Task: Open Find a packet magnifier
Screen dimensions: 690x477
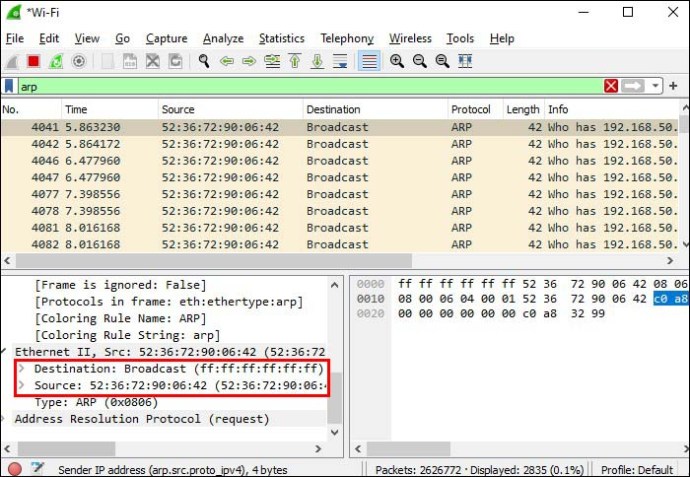Action: click(x=204, y=61)
